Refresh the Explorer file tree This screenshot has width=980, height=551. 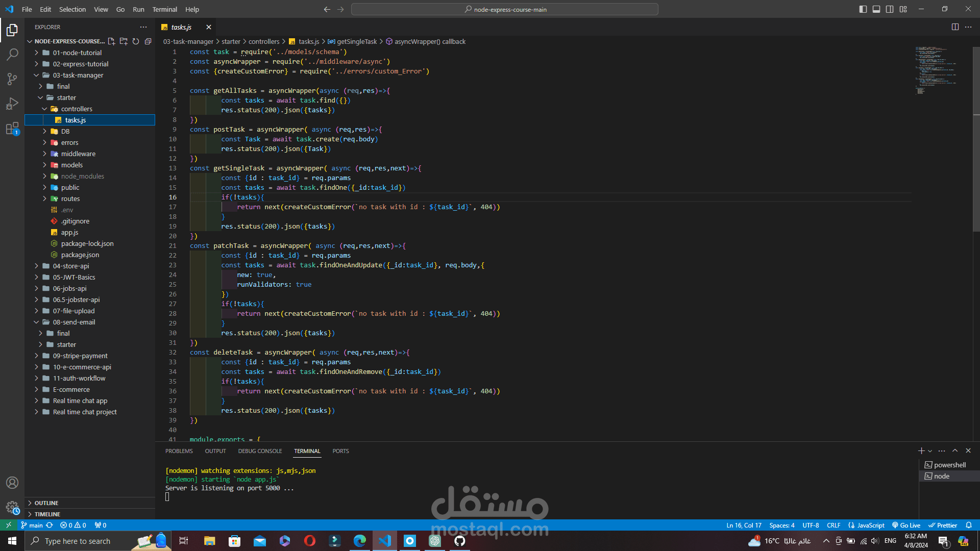click(136, 41)
